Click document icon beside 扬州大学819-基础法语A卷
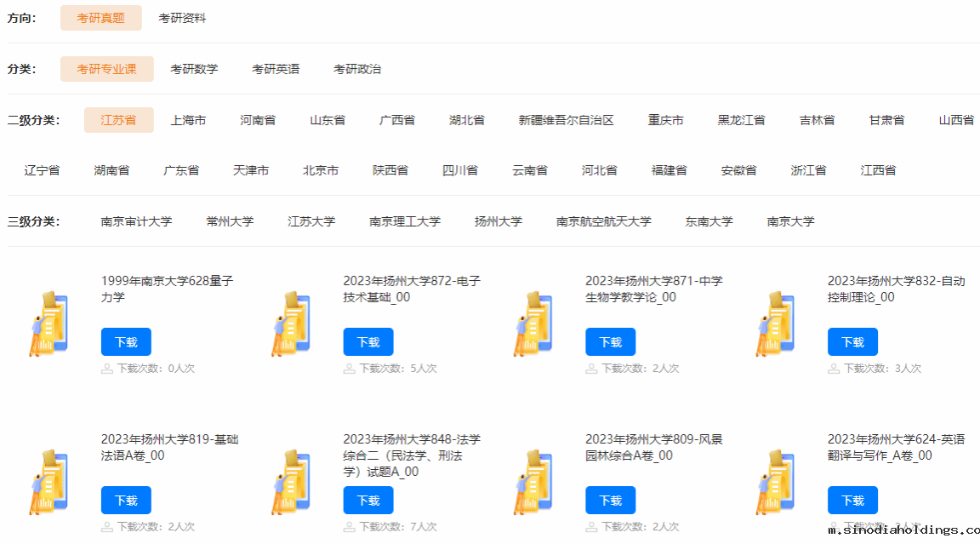Viewport: 980px width, 544px height. (48, 482)
